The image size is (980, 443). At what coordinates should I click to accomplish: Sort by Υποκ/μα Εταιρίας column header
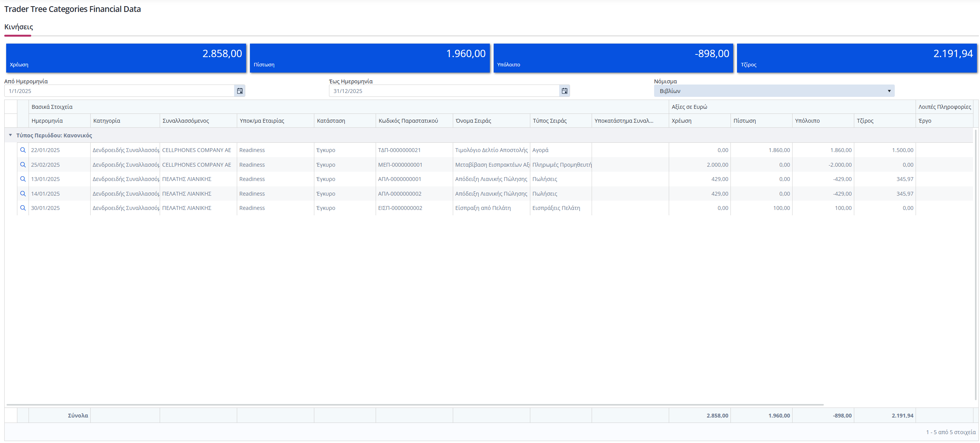click(275, 121)
